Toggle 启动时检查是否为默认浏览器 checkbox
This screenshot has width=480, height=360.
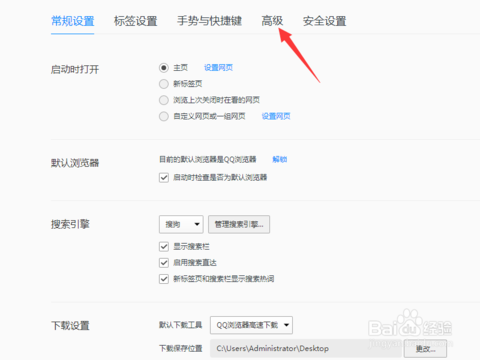click(x=164, y=177)
